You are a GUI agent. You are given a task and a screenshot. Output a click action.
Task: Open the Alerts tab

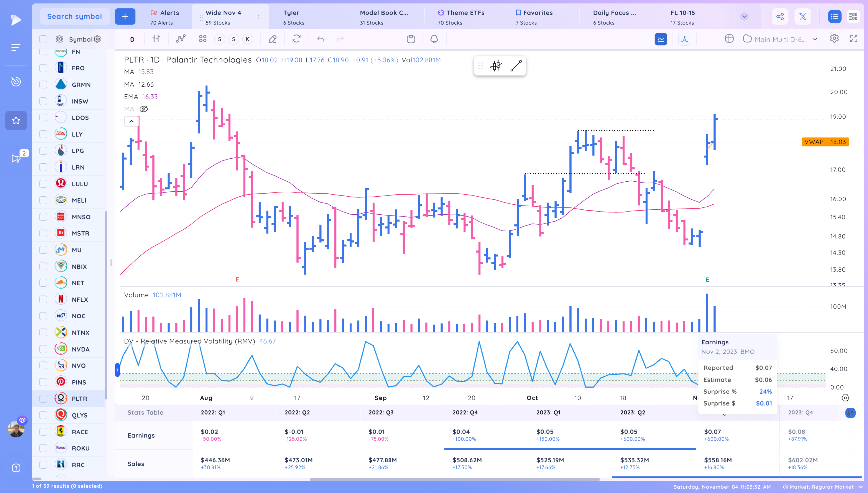164,17
